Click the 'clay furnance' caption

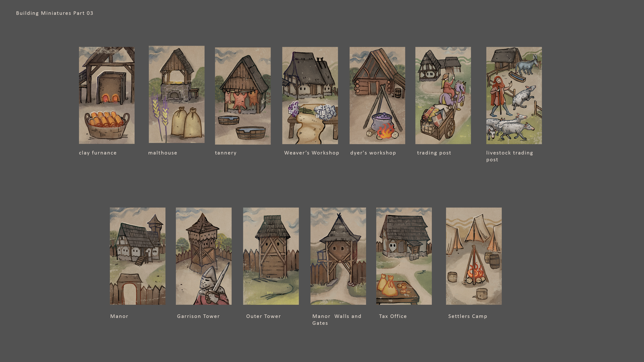pos(98,153)
